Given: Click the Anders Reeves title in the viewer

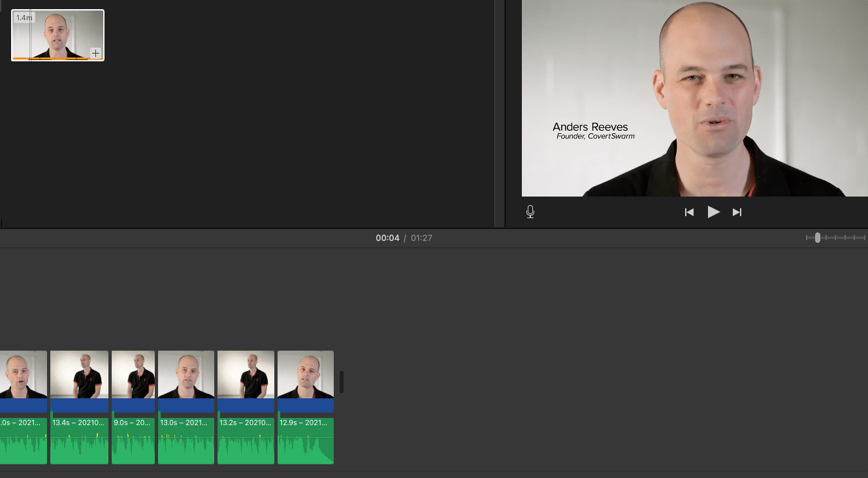Looking at the screenshot, I should tap(590, 127).
